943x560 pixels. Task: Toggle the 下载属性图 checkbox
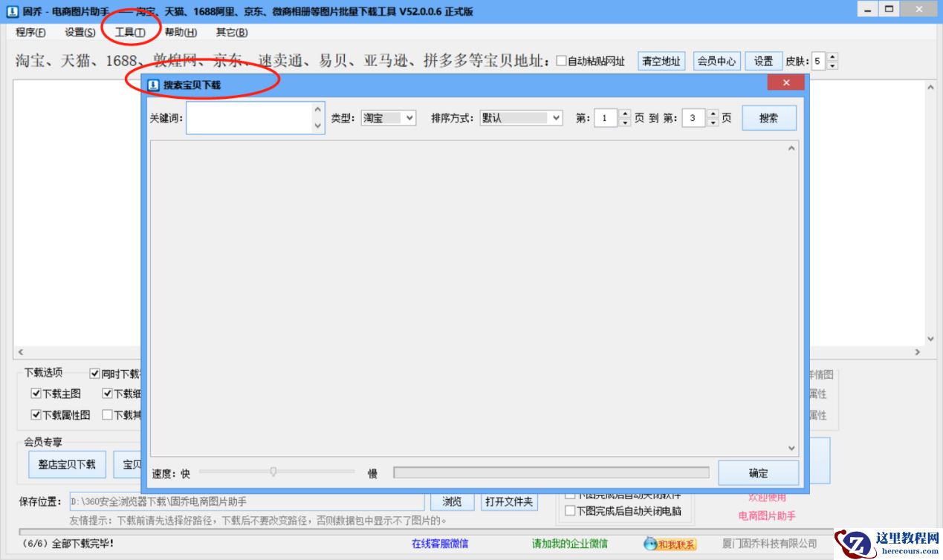[x=36, y=415]
